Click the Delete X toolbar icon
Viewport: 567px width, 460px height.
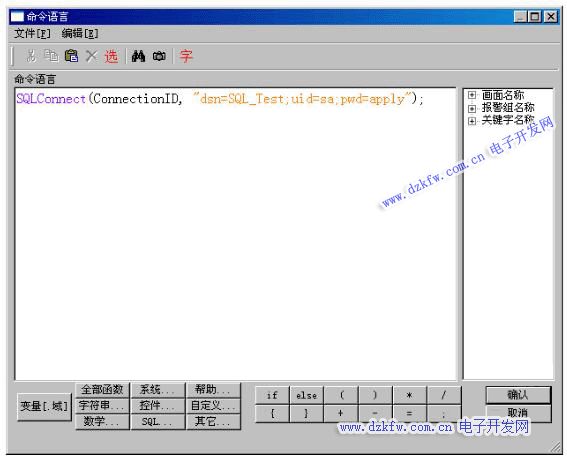coord(91,56)
